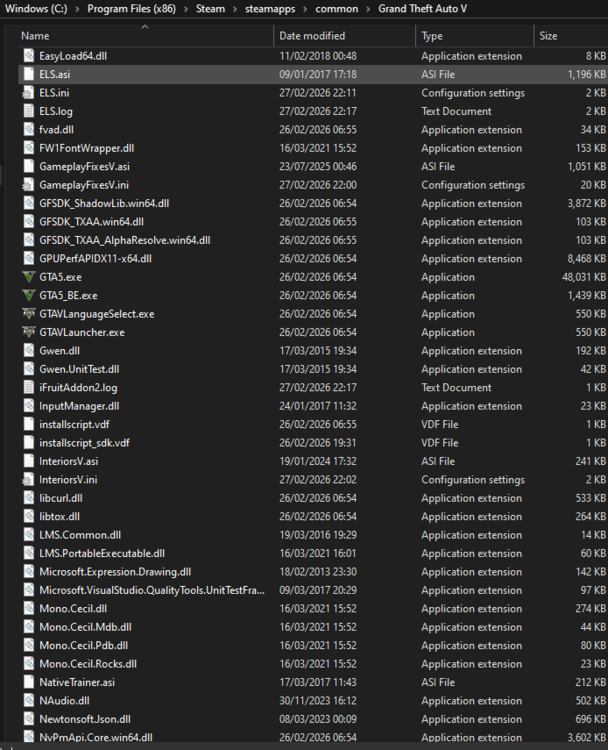Viewport: 608px width, 750px height.
Task: Select NvPmApi.Core.win64.dll file name
Action: coord(96,738)
